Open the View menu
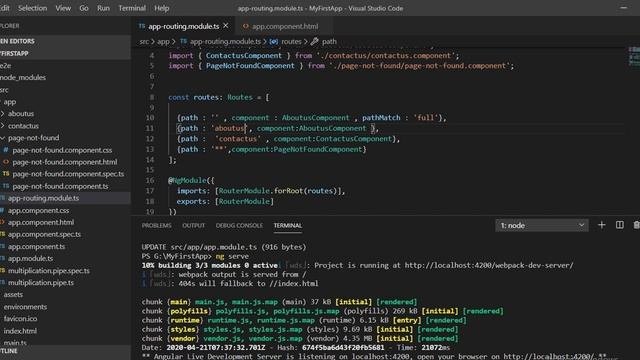Screen dimensions: 640x360 click(x=63, y=8)
